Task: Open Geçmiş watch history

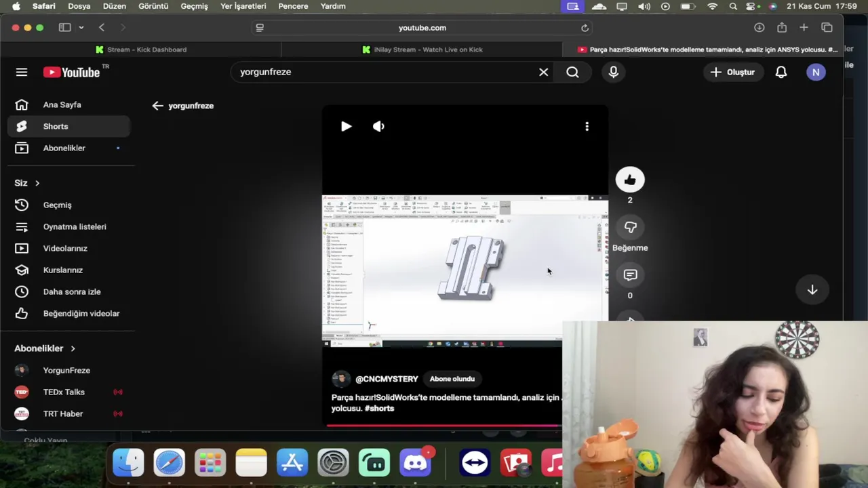Action: tap(68, 205)
